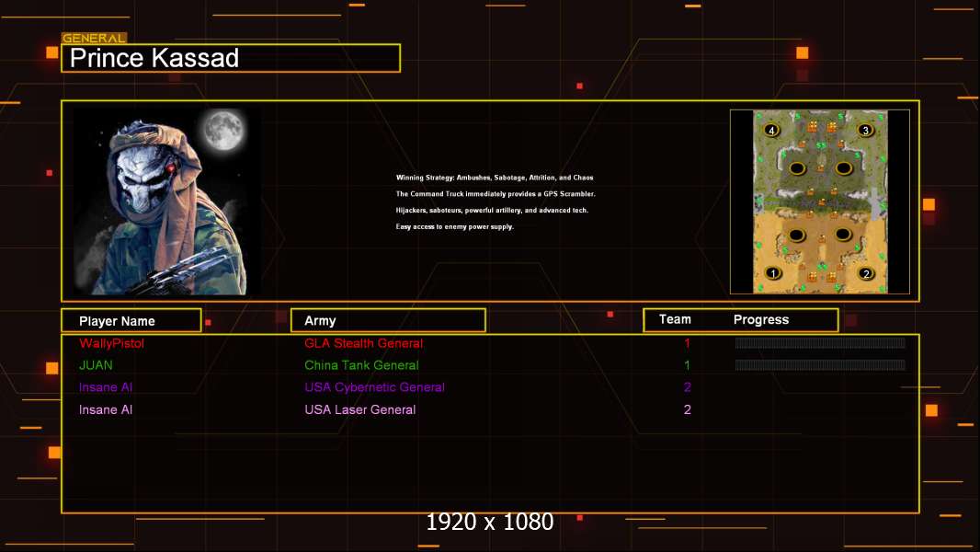Click the Prince Kassad general name field
Image resolution: width=980 pixels, height=552 pixels.
pyautogui.click(x=231, y=58)
